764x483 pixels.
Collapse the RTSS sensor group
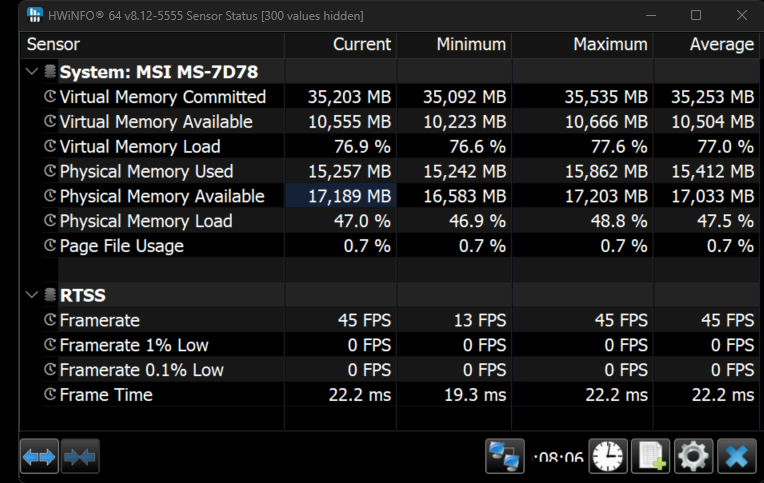(32, 295)
